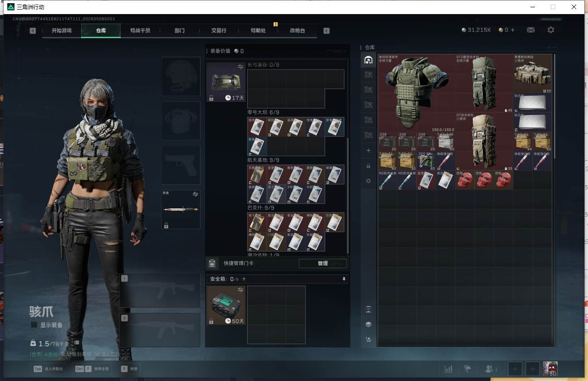Click the portrait icon above the layers icon
This screenshot has width=588, height=381.
coord(368,309)
